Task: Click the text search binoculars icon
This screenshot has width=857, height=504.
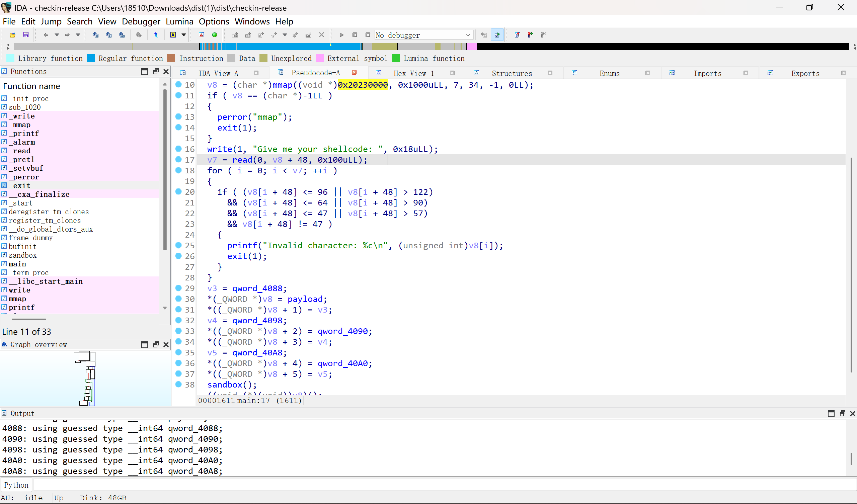Action: (109, 35)
